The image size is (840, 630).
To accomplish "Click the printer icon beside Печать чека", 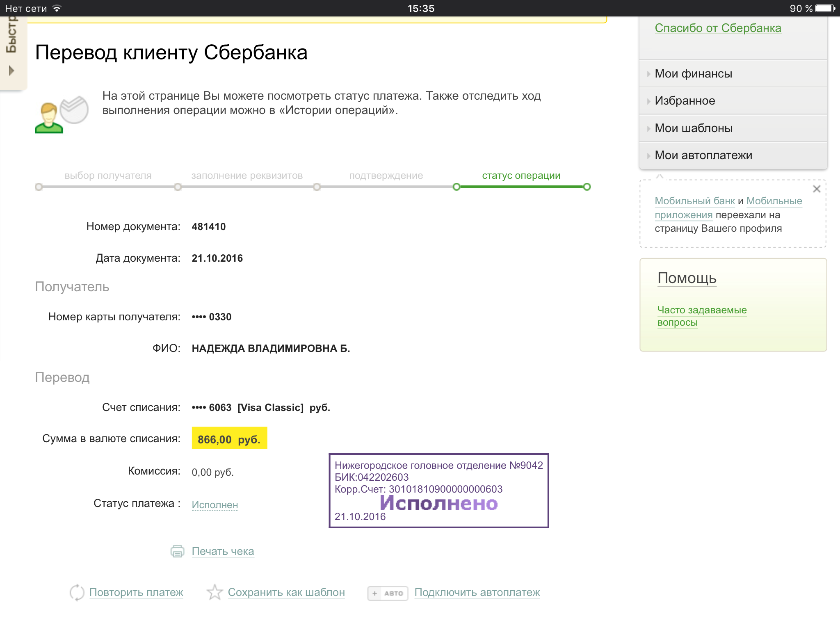I will pyautogui.click(x=177, y=551).
